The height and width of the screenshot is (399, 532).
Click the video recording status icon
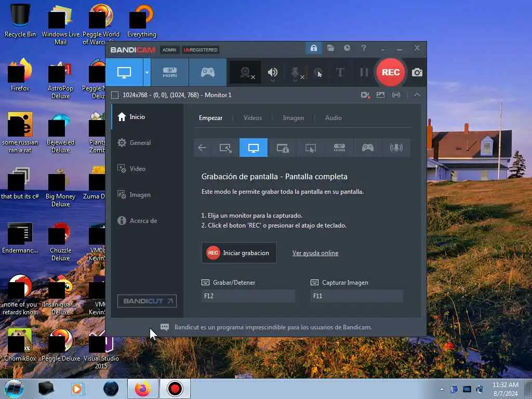365,95
